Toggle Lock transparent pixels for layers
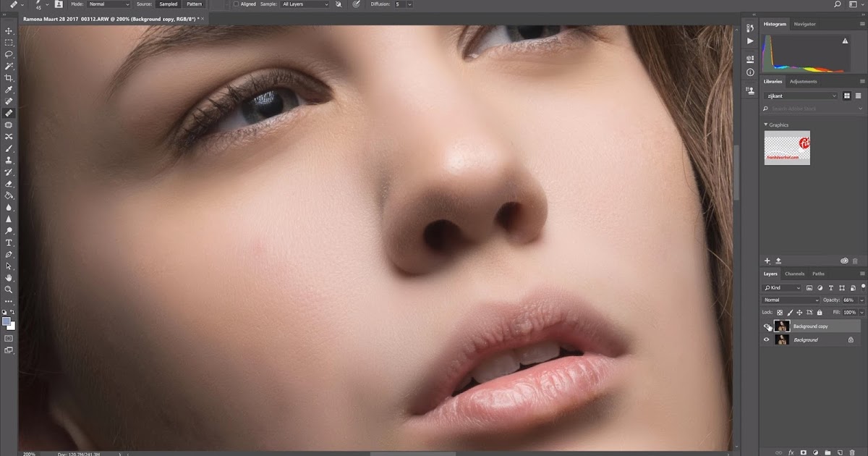 pos(780,312)
